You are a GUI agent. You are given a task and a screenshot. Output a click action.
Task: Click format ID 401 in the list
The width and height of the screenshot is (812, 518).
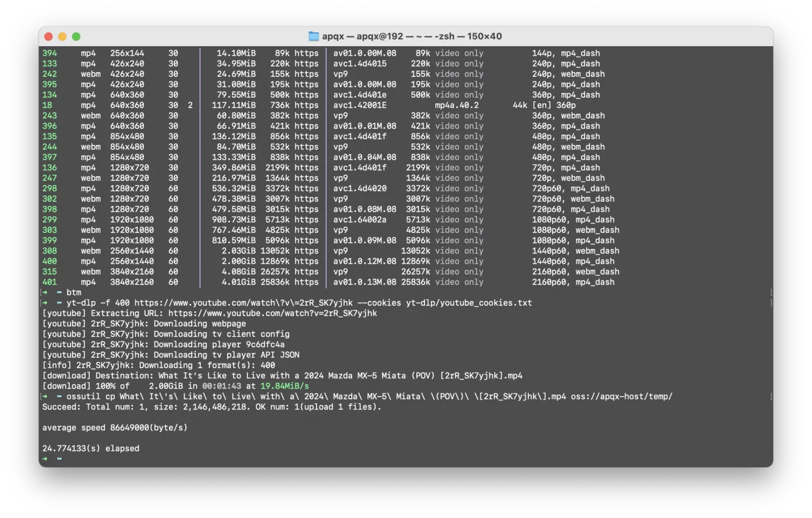tap(49, 282)
